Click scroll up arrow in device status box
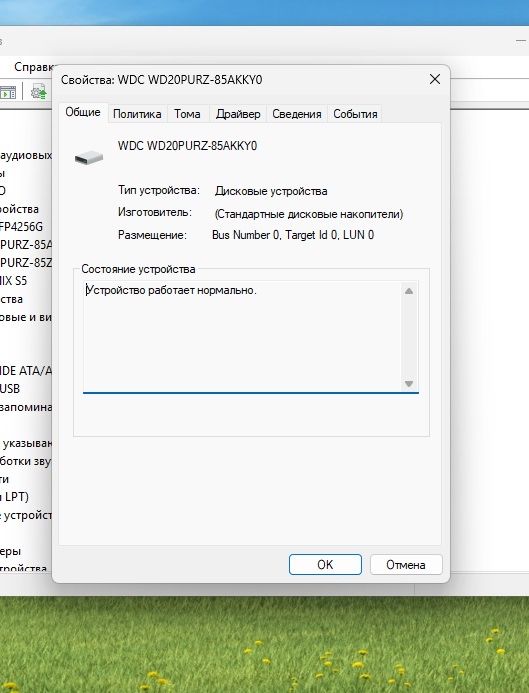The height and width of the screenshot is (693, 529). coord(409,291)
